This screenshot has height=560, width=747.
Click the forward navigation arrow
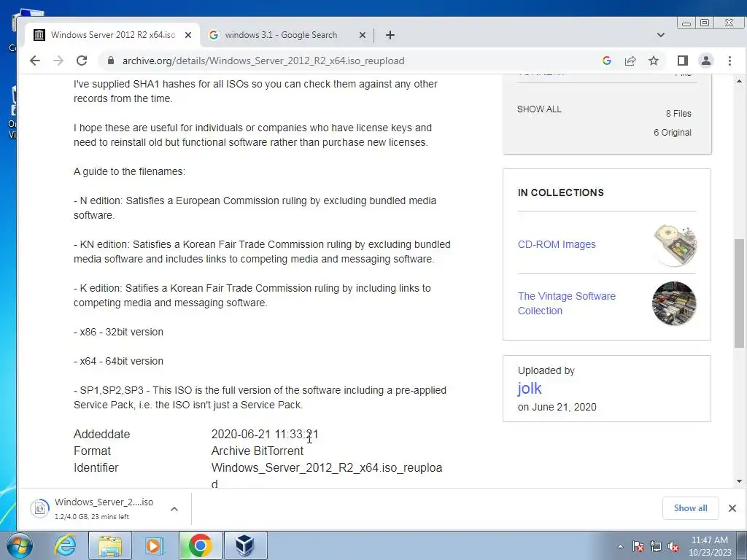pos(58,61)
